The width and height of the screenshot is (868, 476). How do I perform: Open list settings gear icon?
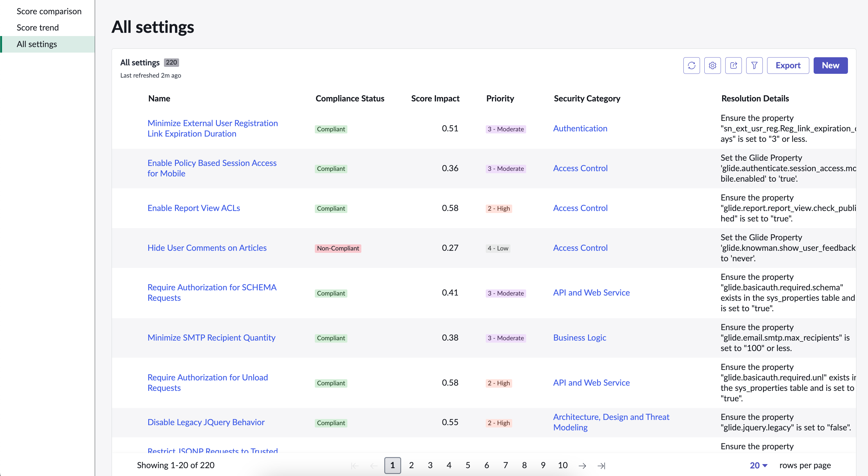712,65
